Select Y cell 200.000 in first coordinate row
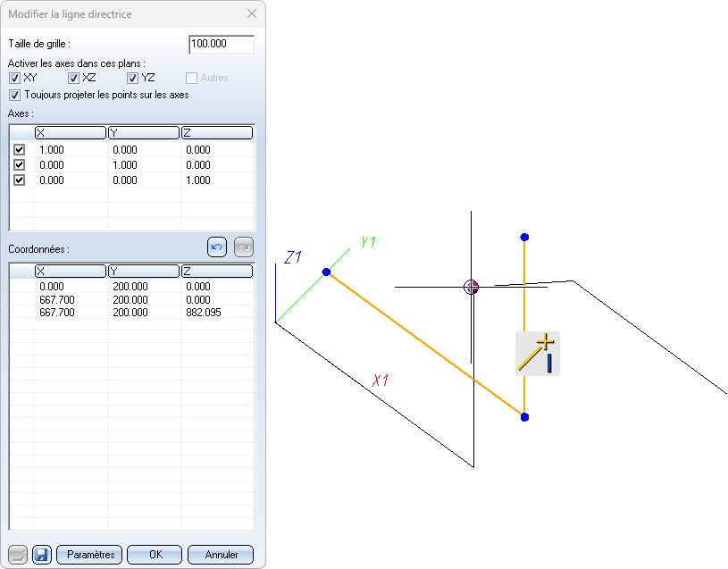This screenshot has height=569, width=728. click(x=145, y=287)
